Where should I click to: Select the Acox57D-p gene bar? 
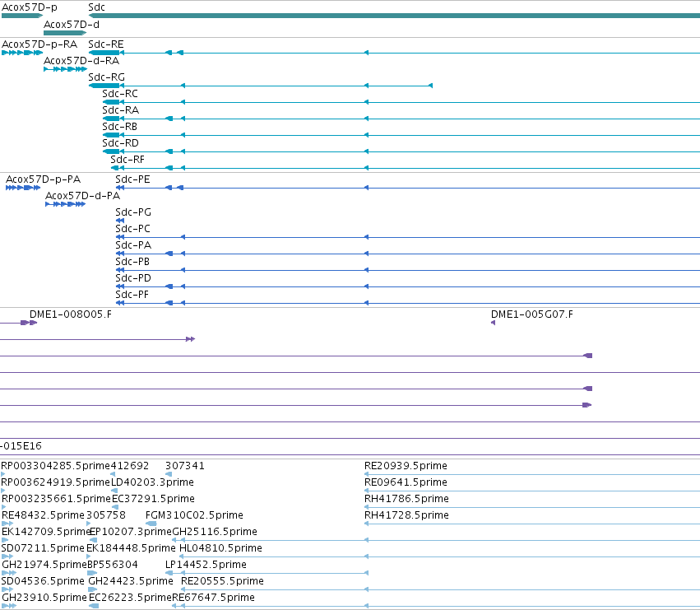22,16
